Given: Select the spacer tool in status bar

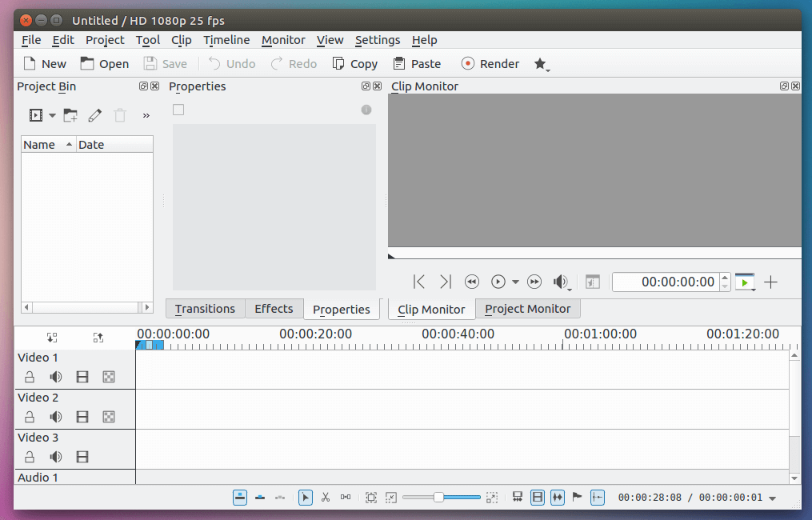Looking at the screenshot, I should pos(346,497).
